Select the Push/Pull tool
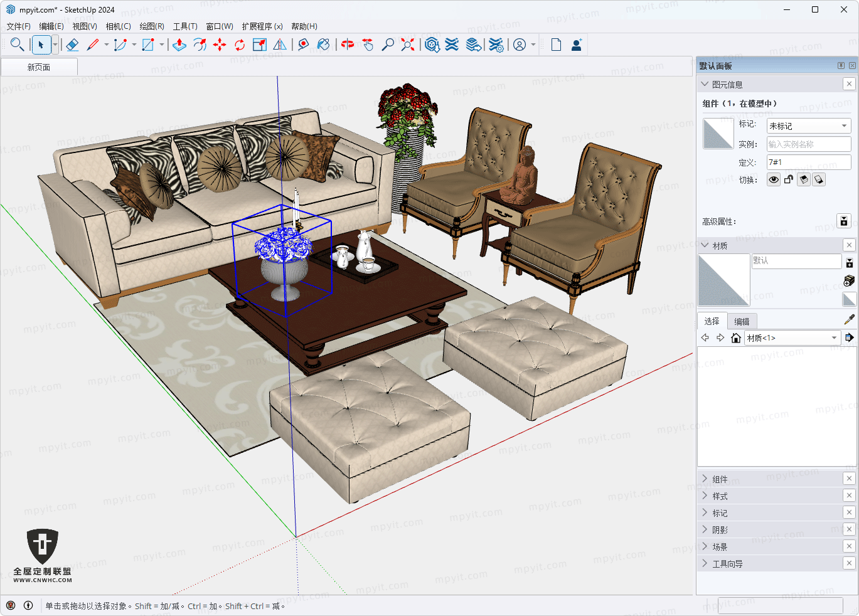 (x=179, y=45)
